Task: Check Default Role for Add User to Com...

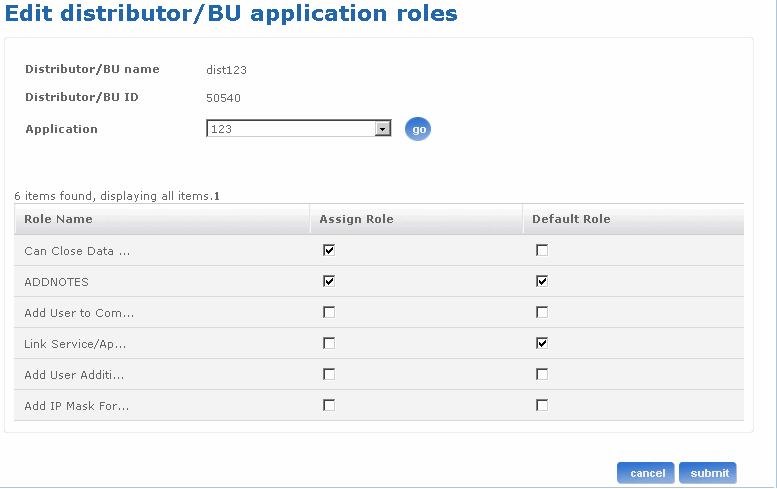Action: click(542, 312)
